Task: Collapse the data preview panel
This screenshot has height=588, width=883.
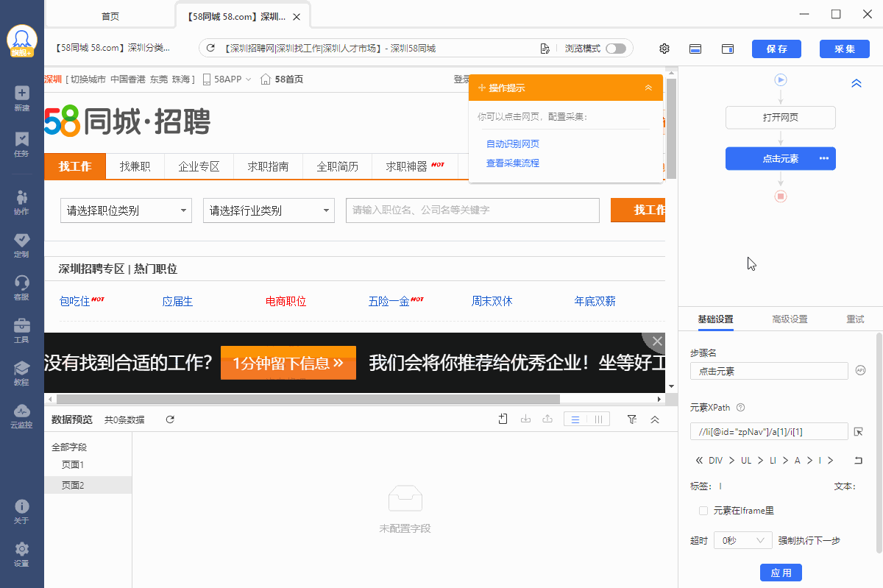Action: point(655,419)
